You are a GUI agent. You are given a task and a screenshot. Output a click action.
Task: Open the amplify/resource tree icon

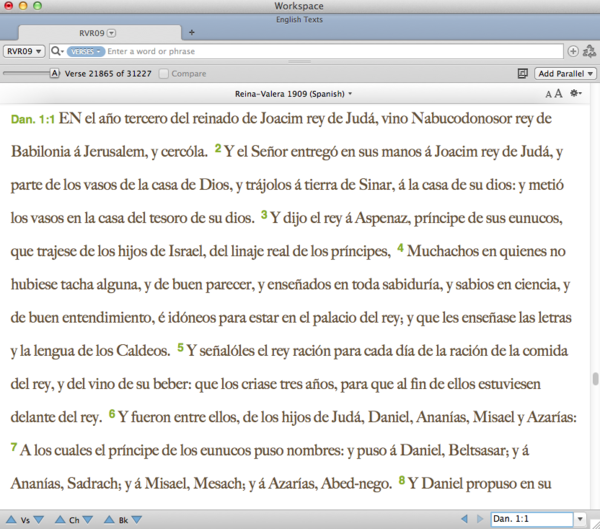[x=589, y=51]
